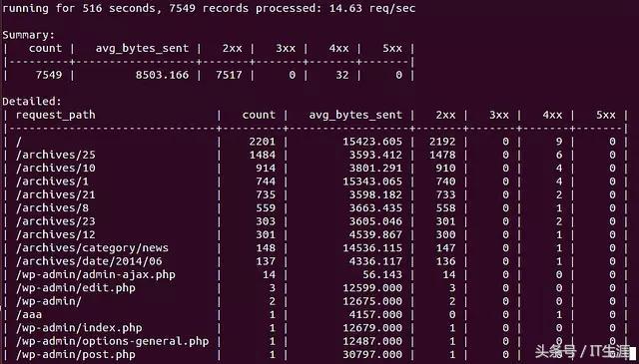The width and height of the screenshot is (639, 364).
Task: Click the "/wp-admin/index.php" path
Action: 79,328
